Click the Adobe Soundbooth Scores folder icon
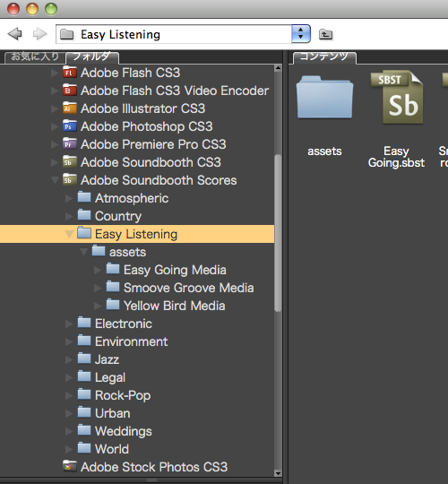 click(x=69, y=179)
